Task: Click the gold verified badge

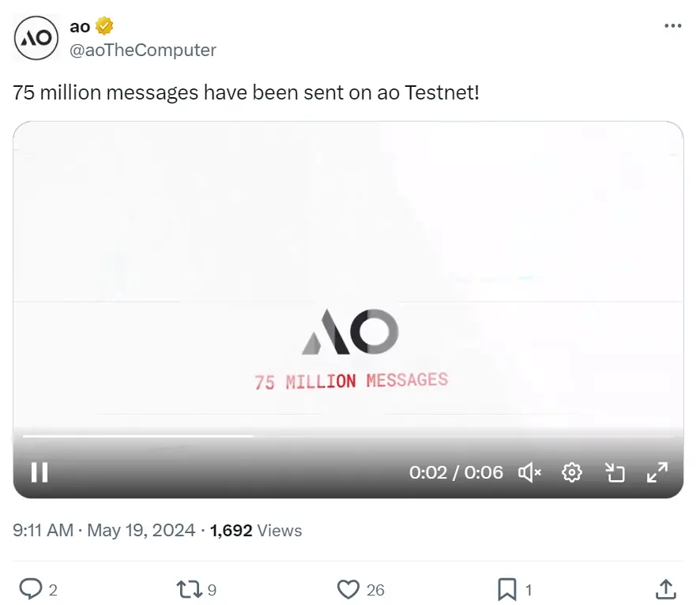Action: pos(104,26)
